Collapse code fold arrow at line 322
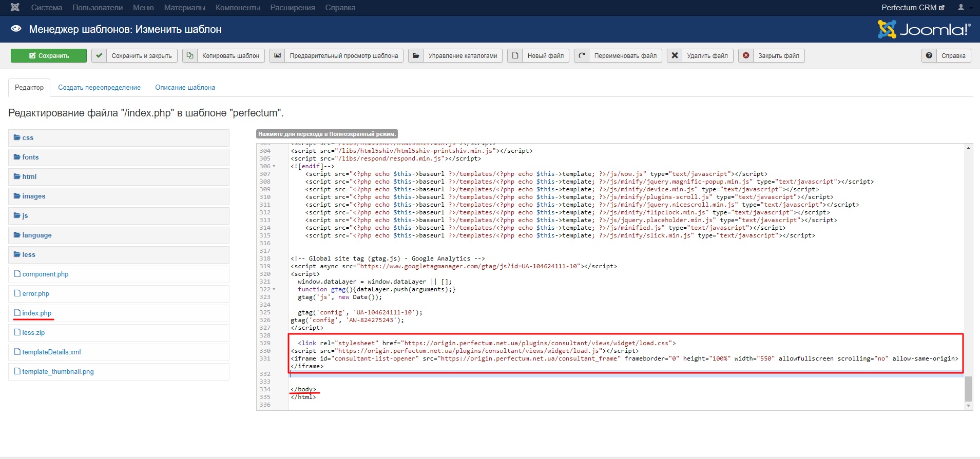This screenshot has width=980, height=459. [274, 289]
